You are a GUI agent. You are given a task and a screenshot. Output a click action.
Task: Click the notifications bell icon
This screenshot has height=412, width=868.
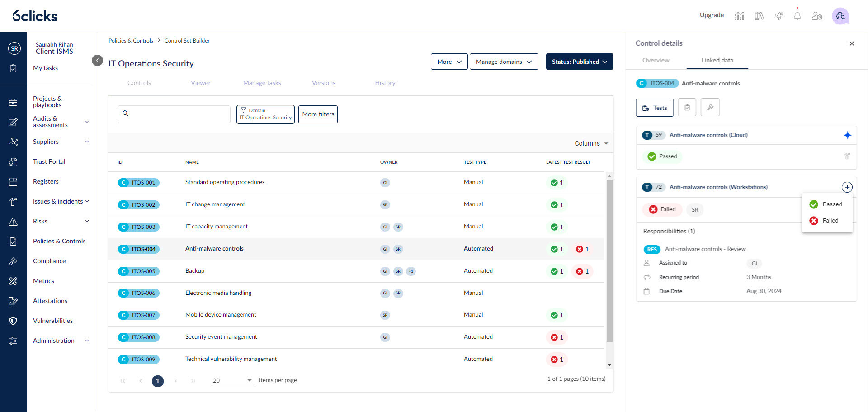pos(797,16)
